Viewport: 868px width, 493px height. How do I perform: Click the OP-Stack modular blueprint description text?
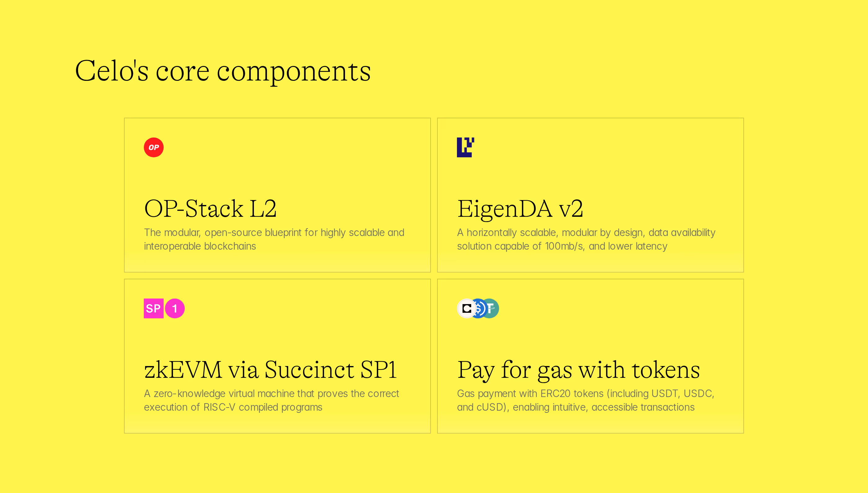click(x=274, y=239)
